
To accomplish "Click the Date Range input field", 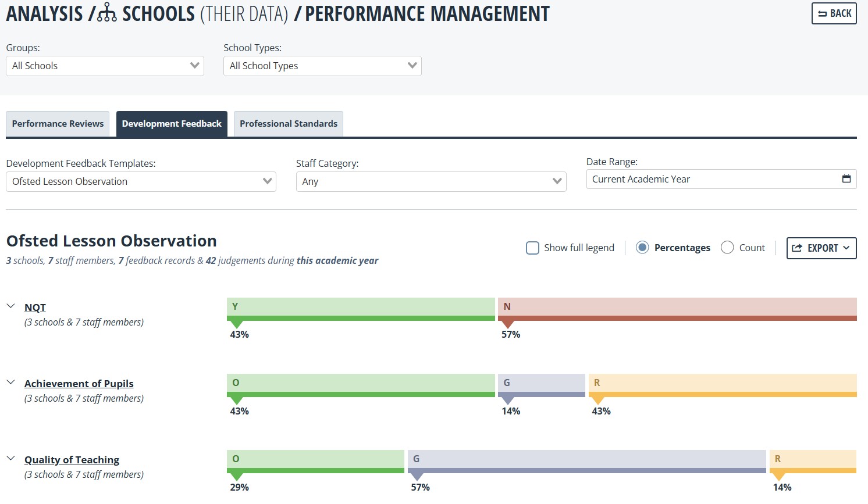I will coord(721,179).
